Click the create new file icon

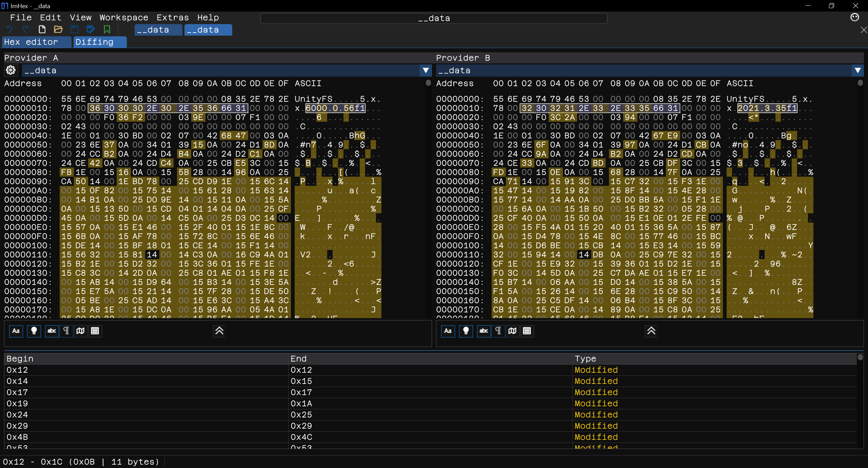[42, 30]
